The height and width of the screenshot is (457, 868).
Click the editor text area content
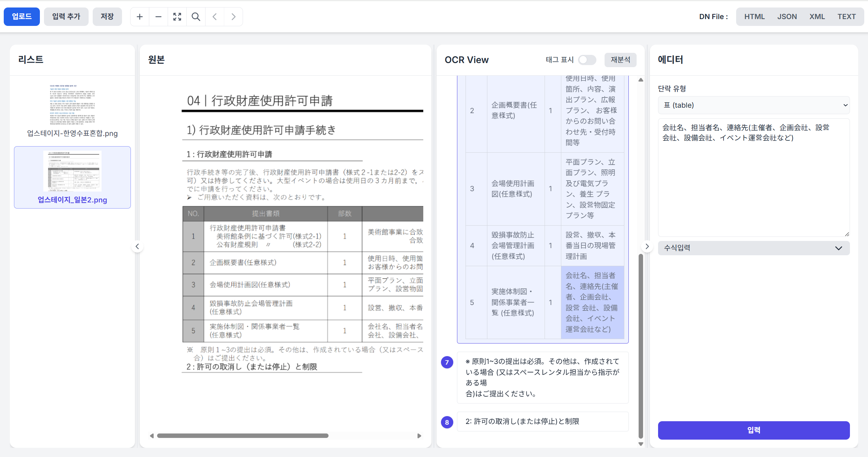tap(754, 177)
